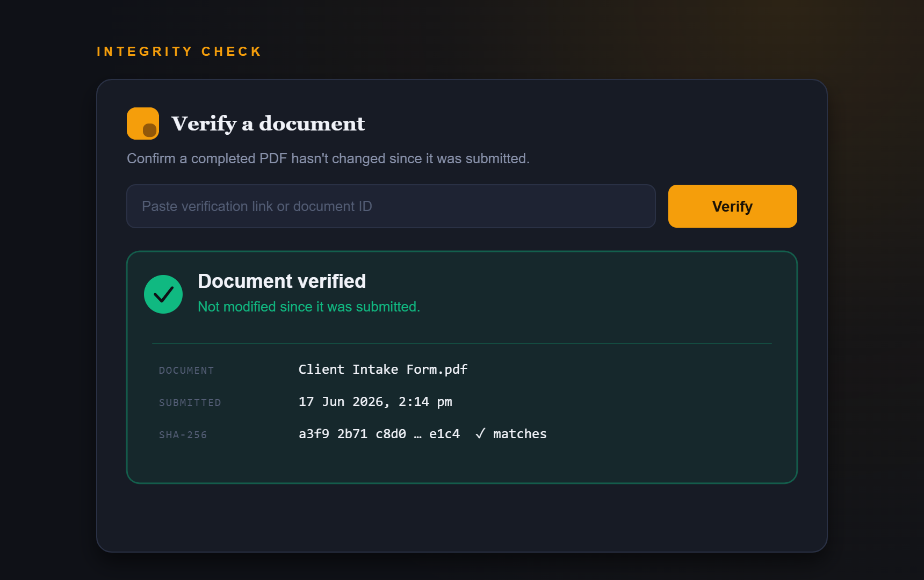Click the submitted date 17 Jun 2026, 2:14 pm
The width and height of the screenshot is (924, 580).
(376, 402)
